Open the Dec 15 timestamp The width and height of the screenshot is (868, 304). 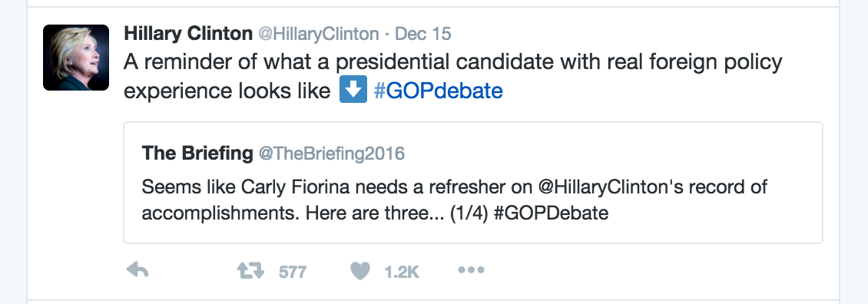[423, 35]
